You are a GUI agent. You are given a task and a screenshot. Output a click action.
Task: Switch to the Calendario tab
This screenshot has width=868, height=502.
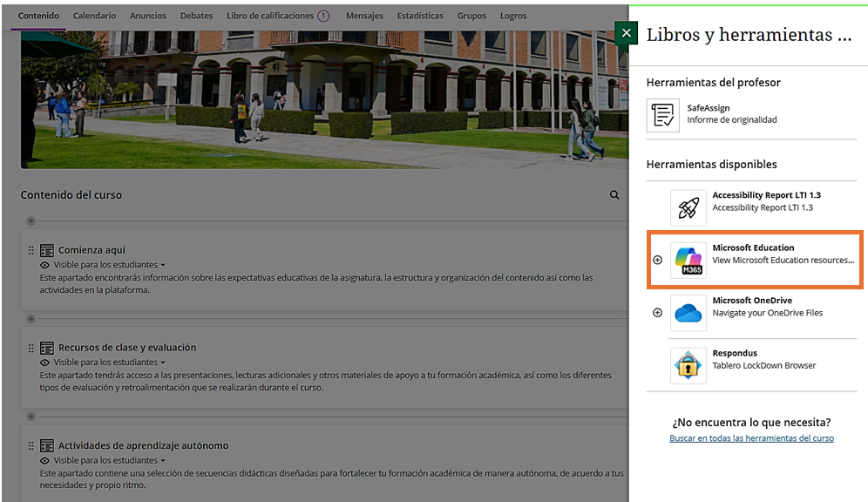(x=95, y=16)
